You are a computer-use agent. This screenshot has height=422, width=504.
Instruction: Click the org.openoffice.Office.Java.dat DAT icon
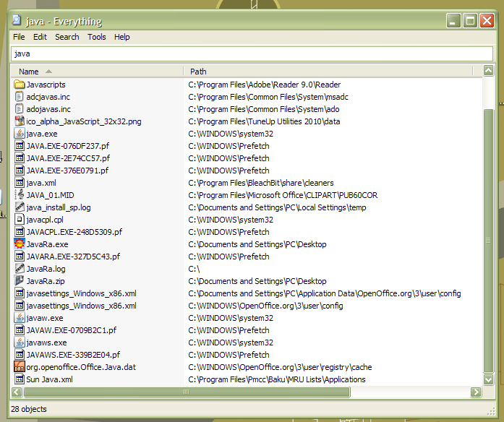[x=20, y=367]
